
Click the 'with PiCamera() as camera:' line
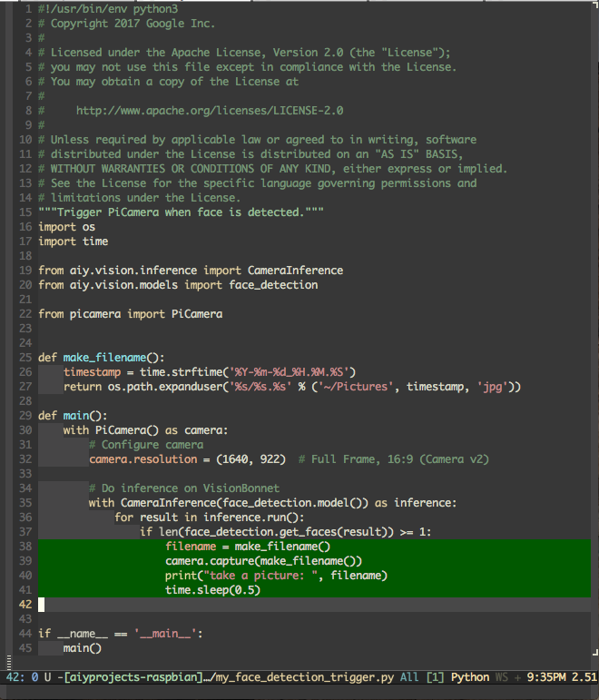145,430
